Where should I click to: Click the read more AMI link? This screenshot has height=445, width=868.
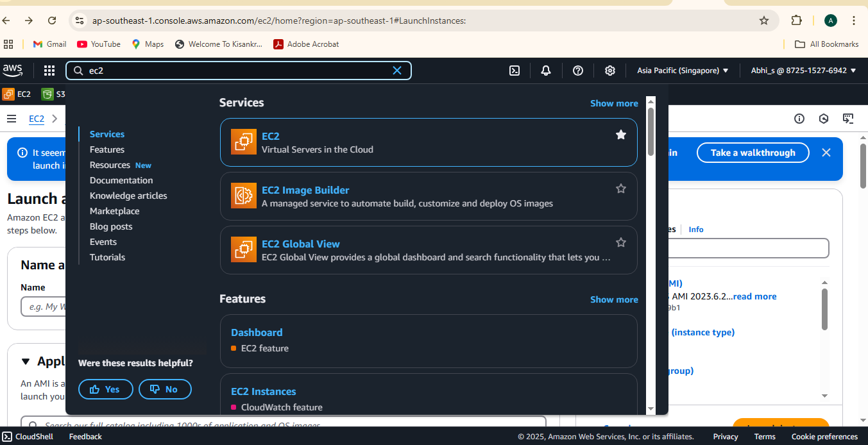pos(754,296)
